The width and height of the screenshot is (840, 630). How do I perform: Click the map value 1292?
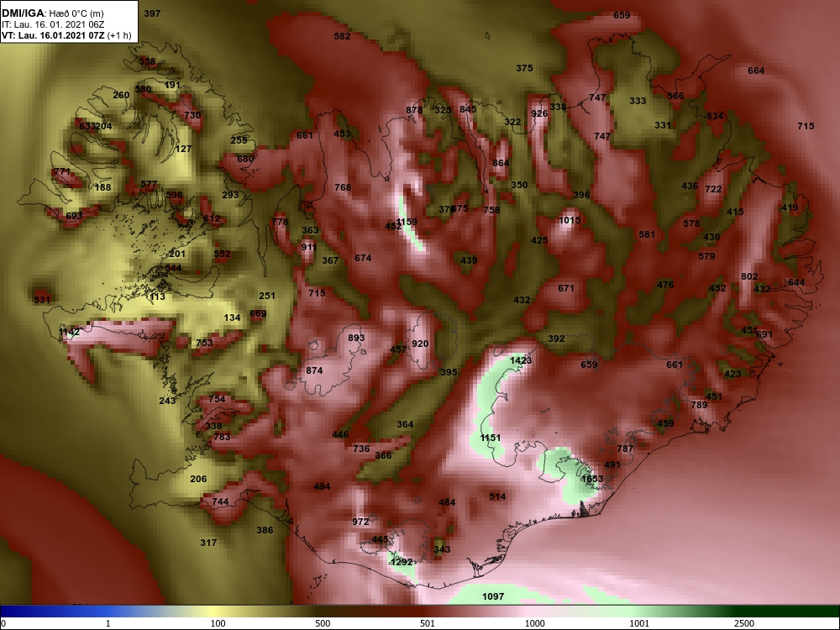click(x=402, y=562)
